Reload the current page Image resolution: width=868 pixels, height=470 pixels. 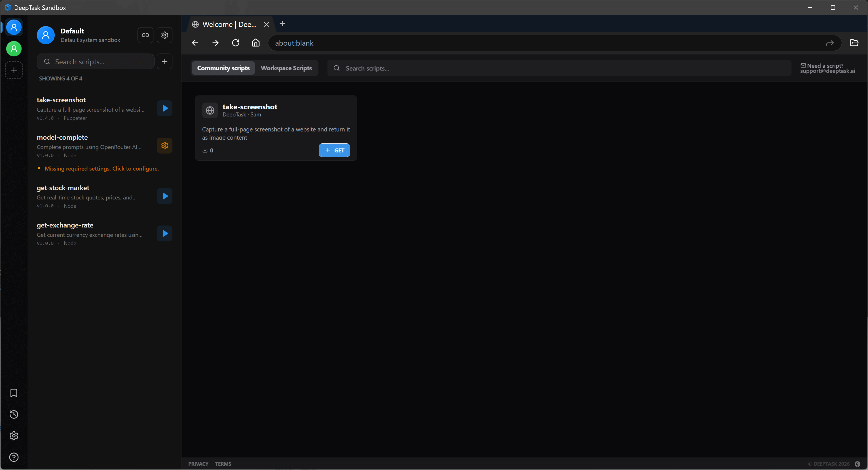[x=235, y=43]
